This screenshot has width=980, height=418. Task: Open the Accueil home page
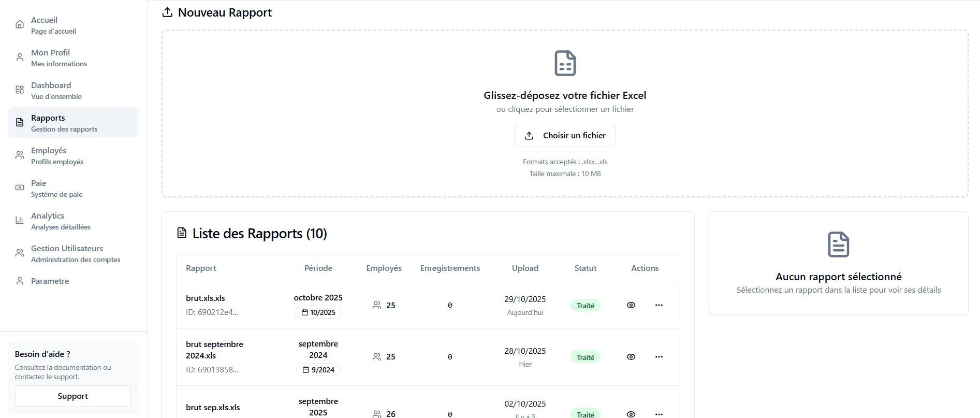72,25
